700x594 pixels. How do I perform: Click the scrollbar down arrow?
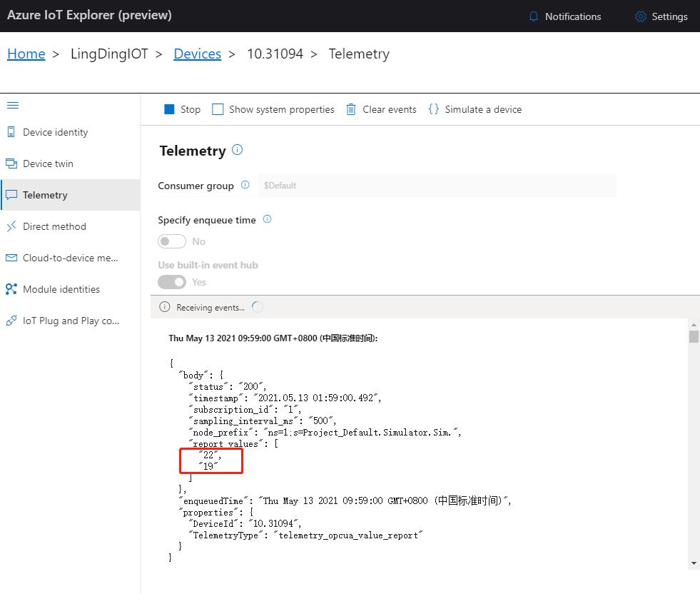pos(694,563)
